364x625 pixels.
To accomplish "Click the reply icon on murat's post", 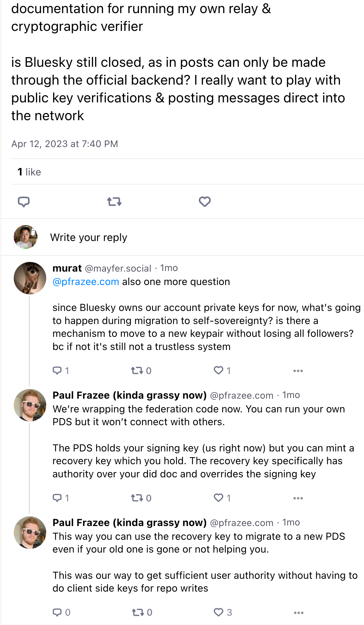I will click(x=57, y=371).
